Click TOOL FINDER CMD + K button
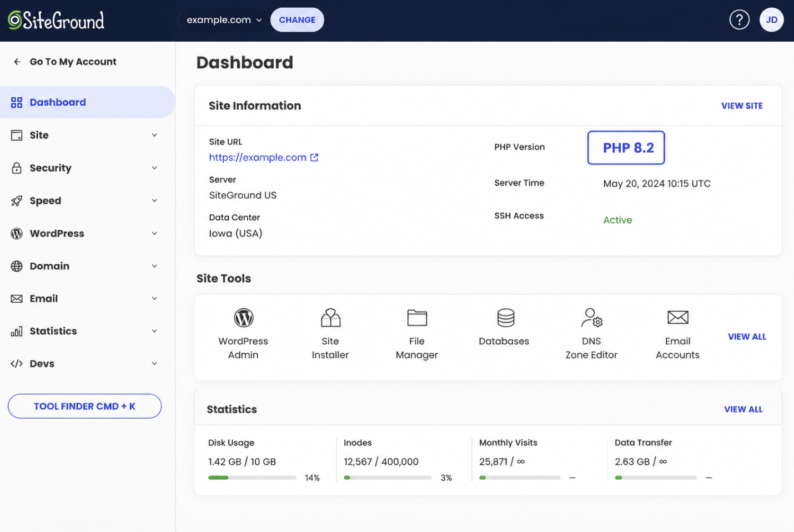Viewport: 794px width, 532px height. pyautogui.click(x=84, y=406)
